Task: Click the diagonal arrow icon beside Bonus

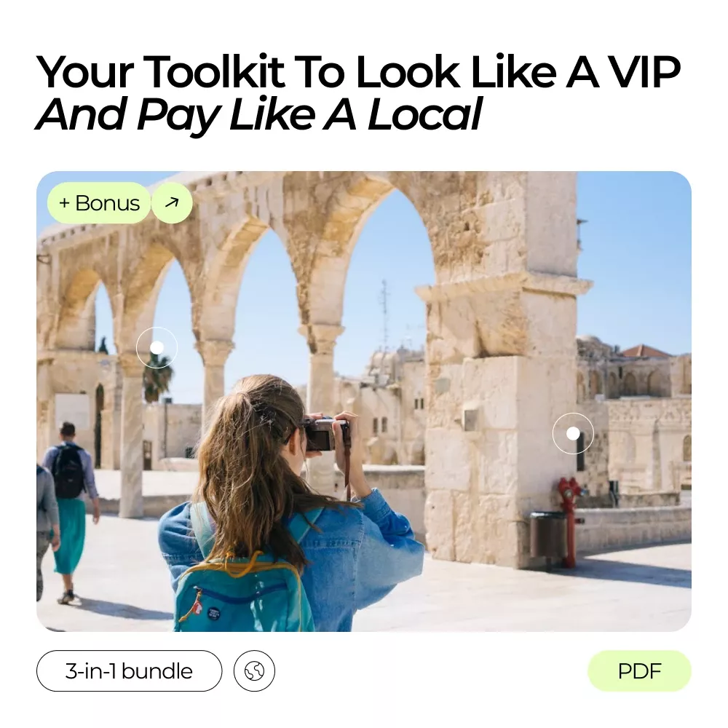Action: click(172, 203)
